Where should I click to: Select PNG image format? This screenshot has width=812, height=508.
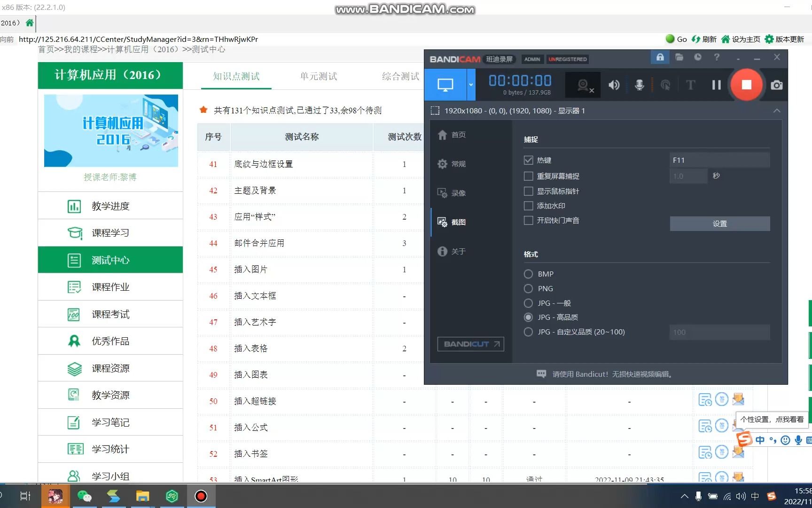click(x=528, y=288)
